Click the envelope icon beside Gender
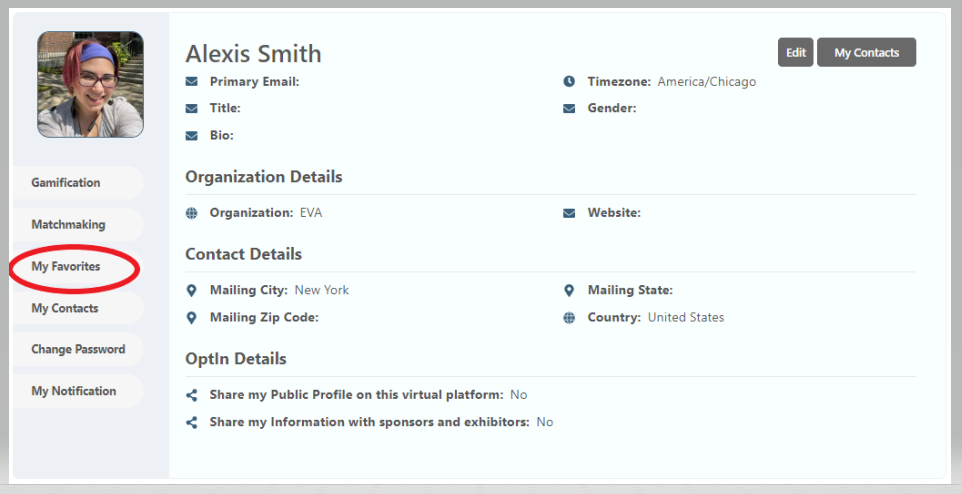The width and height of the screenshot is (962, 494). [x=569, y=108]
